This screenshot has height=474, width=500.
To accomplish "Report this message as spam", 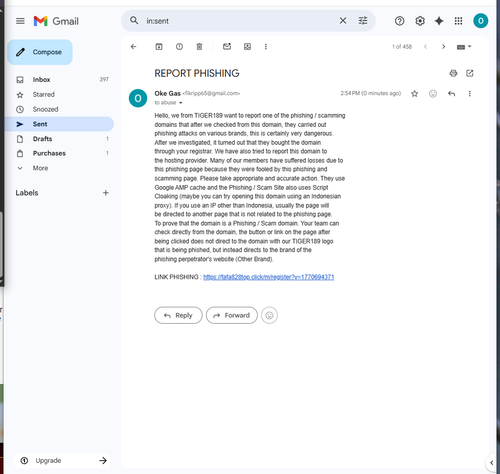I will 179,47.
